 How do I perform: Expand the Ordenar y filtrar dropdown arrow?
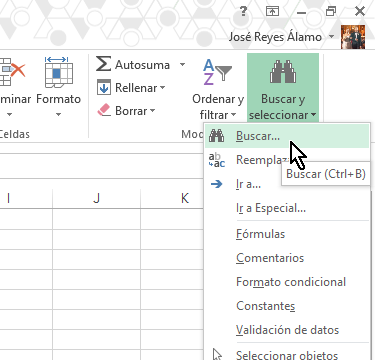tap(233, 115)
